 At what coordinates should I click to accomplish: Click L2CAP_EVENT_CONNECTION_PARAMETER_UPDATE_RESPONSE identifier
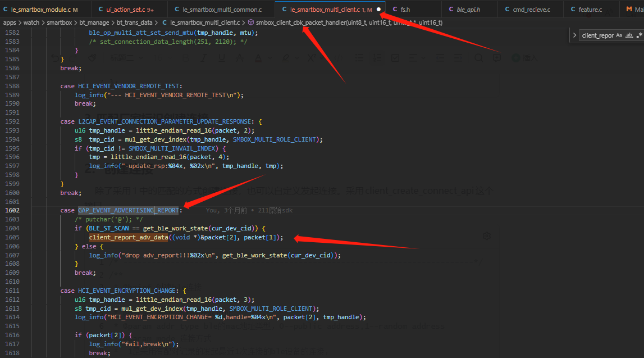click(x=165, y=121)
